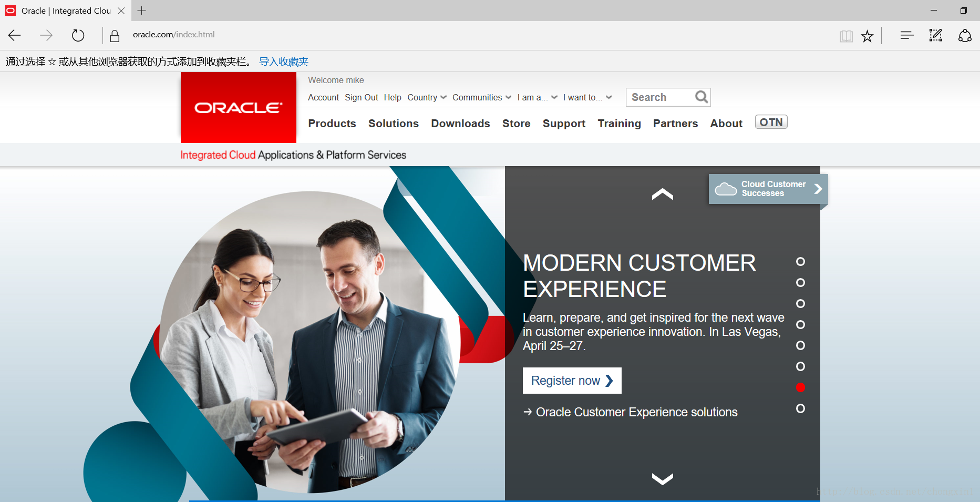Screen dimensions: 980x502
Task: Show next slide with down chevron
Action: (x=663, y=478)
